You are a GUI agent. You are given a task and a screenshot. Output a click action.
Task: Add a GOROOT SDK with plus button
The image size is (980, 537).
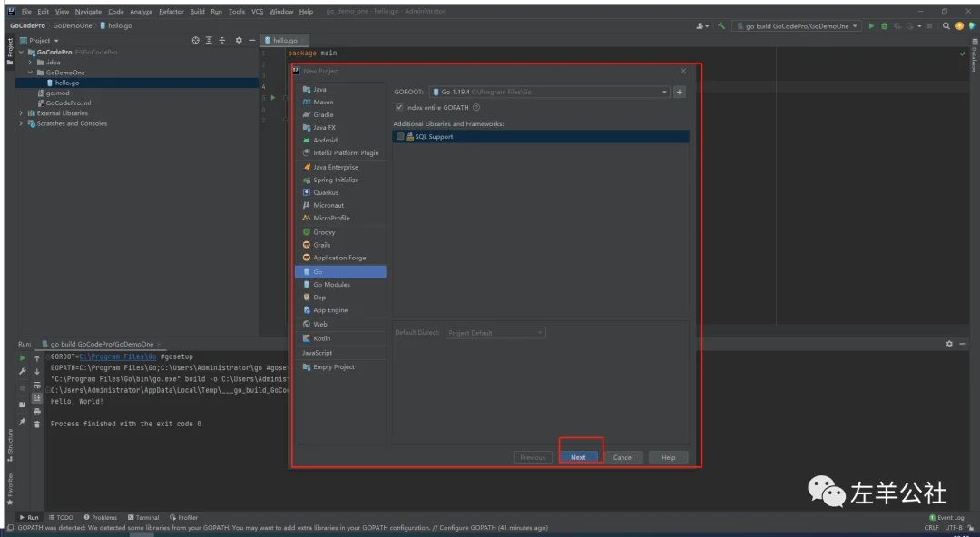pyautogui.click(x=680, y=92)
